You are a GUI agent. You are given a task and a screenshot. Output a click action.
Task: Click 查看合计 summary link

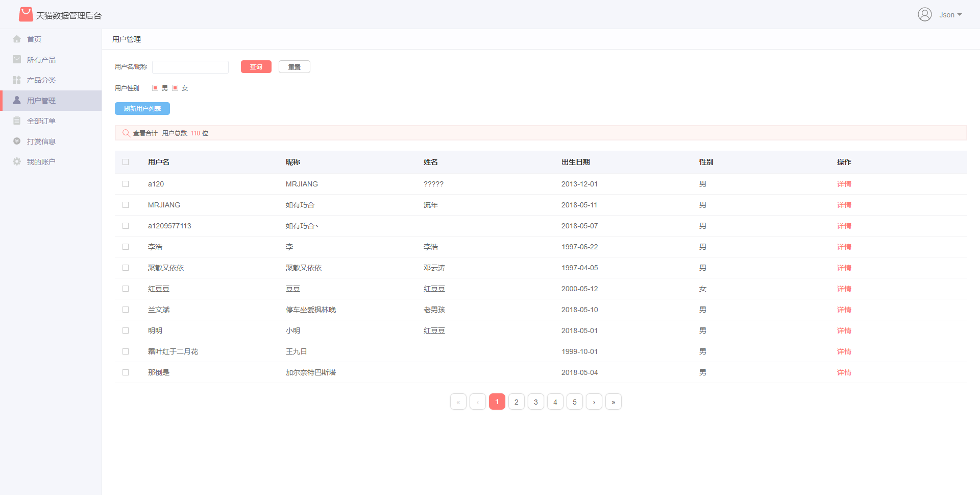pos(145,133)
